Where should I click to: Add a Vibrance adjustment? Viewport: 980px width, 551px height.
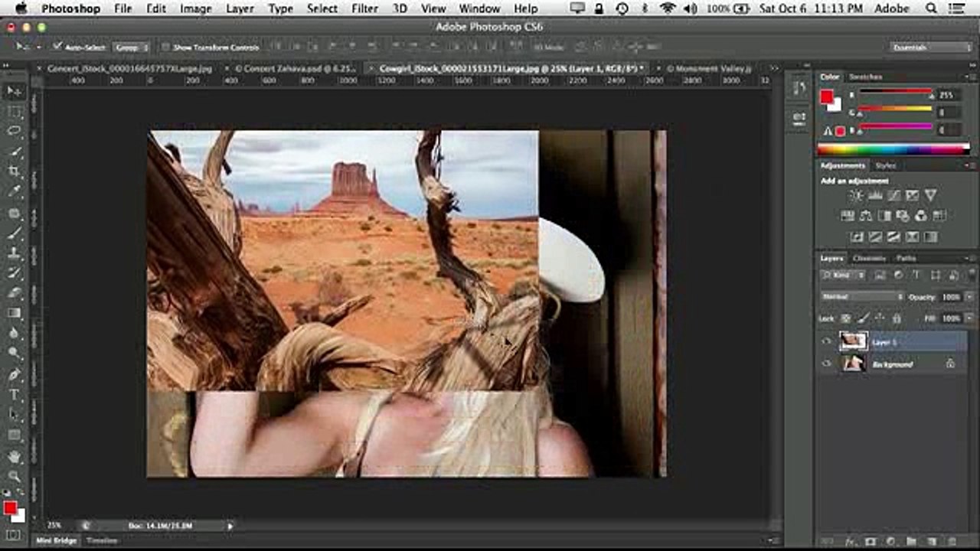coord(931,196)
